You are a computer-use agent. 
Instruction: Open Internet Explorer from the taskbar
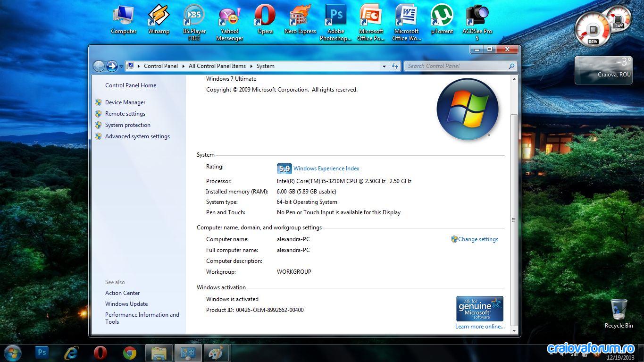coord(71,353)
